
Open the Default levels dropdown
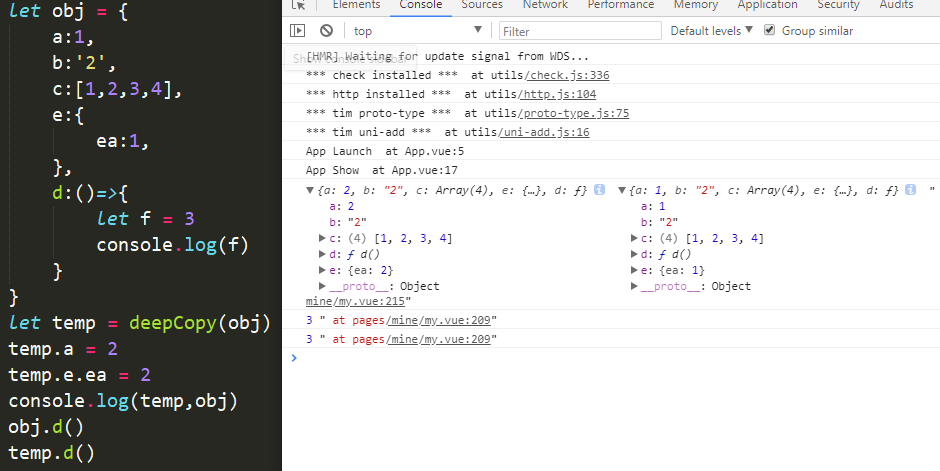pos(711,31)
